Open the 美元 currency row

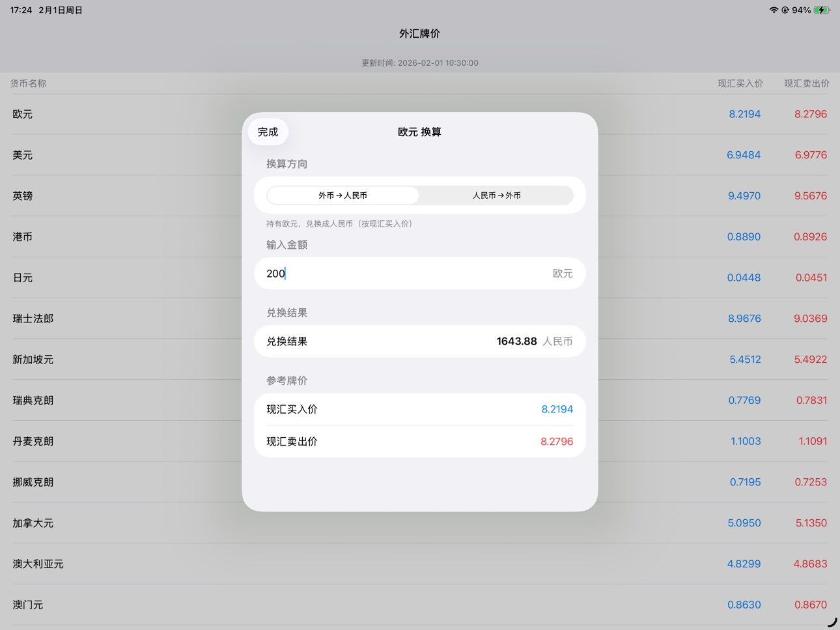[x=420, y=155]
